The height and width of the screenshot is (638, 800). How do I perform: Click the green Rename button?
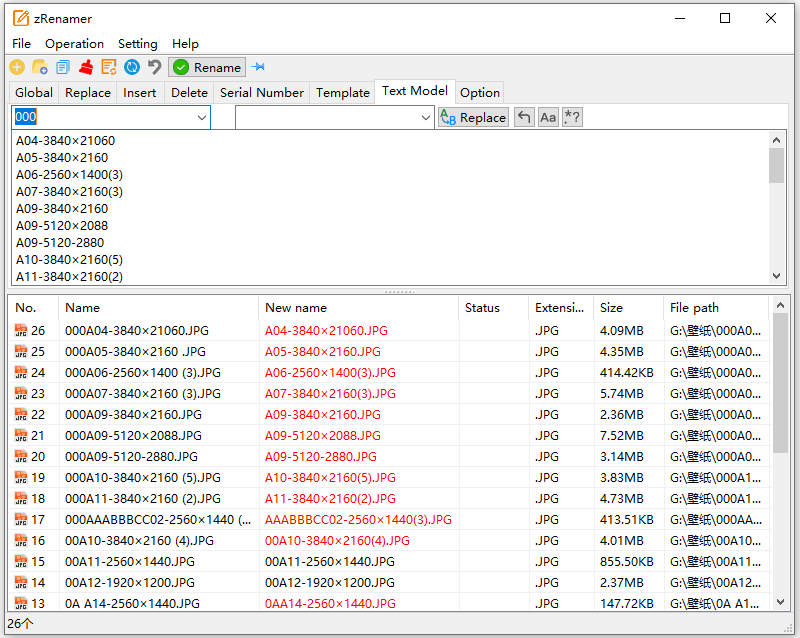point(207,67)
